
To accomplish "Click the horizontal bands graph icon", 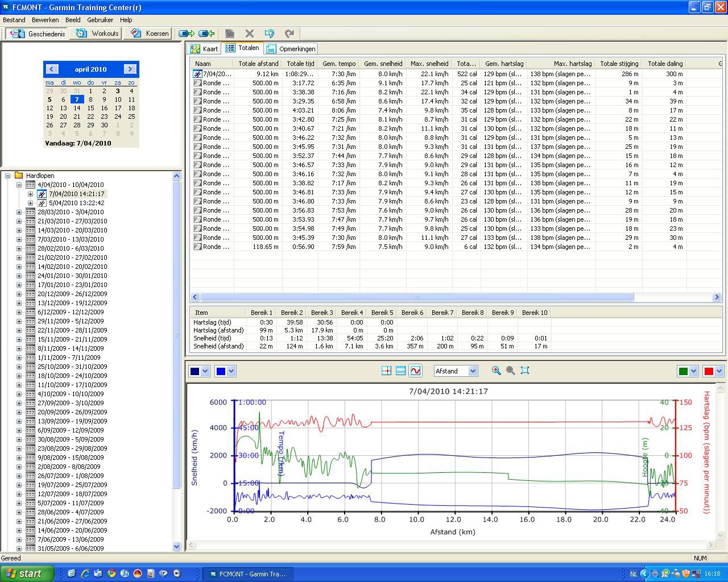I will 400,371.
